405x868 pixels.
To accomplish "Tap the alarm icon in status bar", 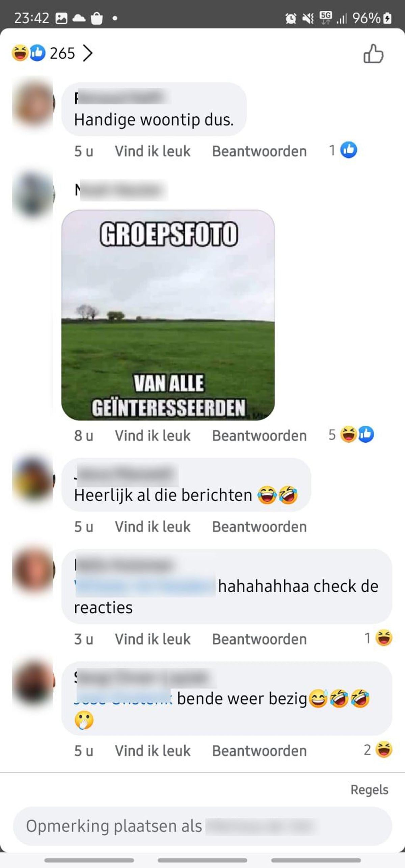I will click(291, 18).
